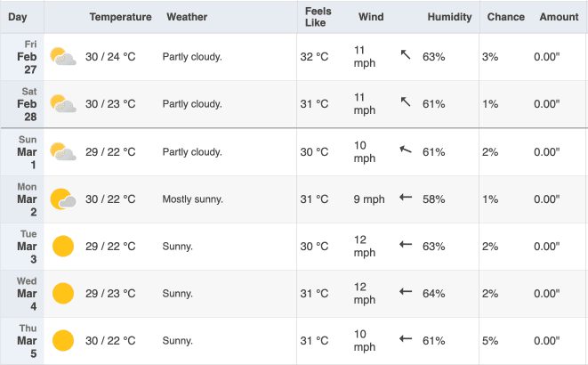Image resolution: width=588 pixels, height=365 pixels.
Task: Click the Humidity column header
Action: (449, 17)
